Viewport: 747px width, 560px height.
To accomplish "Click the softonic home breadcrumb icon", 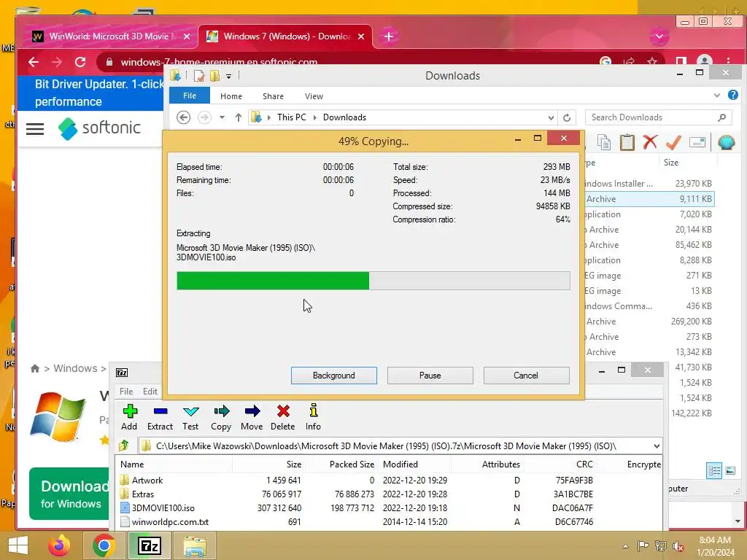I will [35, 368].
